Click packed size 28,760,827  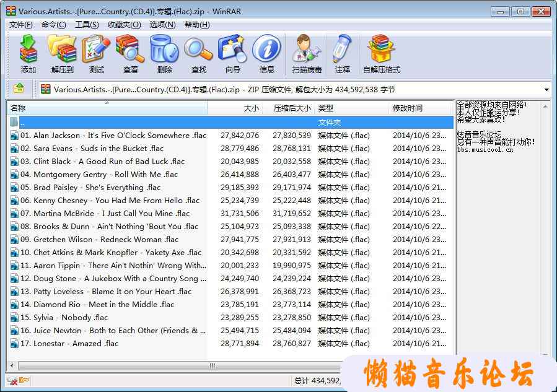(x=292, y=343)
